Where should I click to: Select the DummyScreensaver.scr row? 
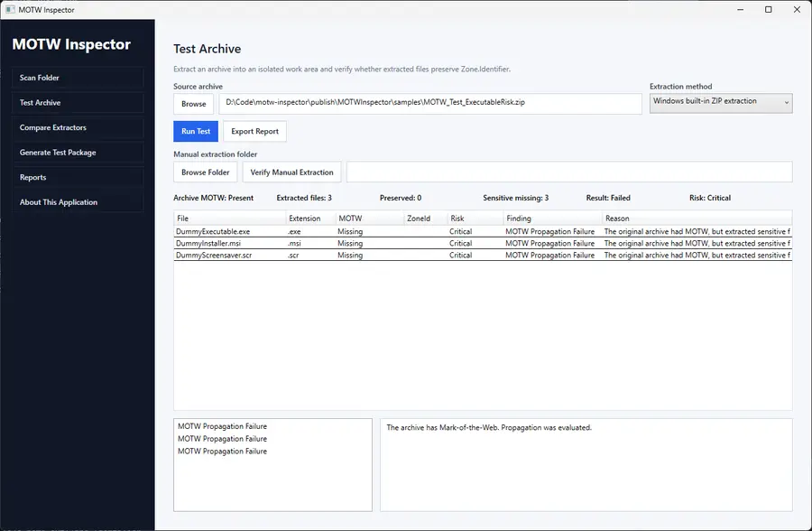(483, 256)
